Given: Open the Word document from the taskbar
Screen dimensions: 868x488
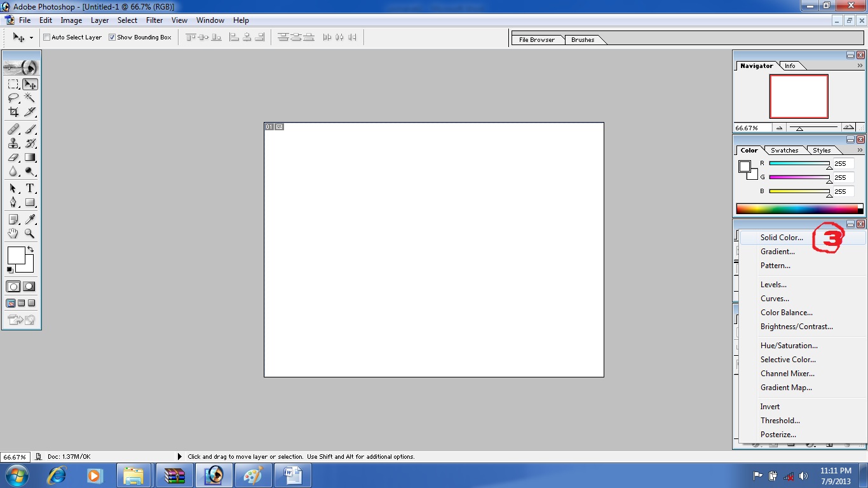Looking at the screenshot, I should (293, 475).
